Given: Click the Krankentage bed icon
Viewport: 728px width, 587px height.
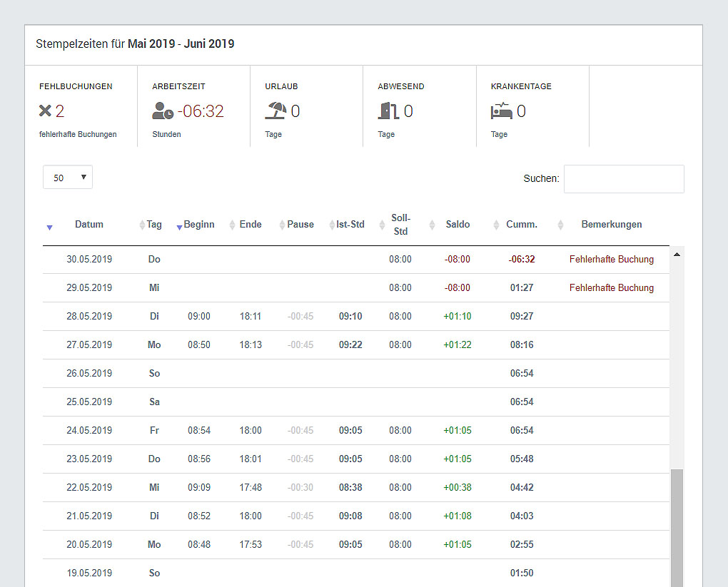Looking at the screenshot, I should [502, 111].
